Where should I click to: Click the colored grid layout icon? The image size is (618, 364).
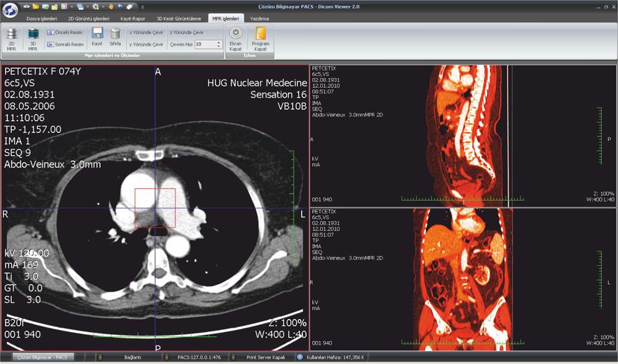pyautogui.click(x=64, y=7)
